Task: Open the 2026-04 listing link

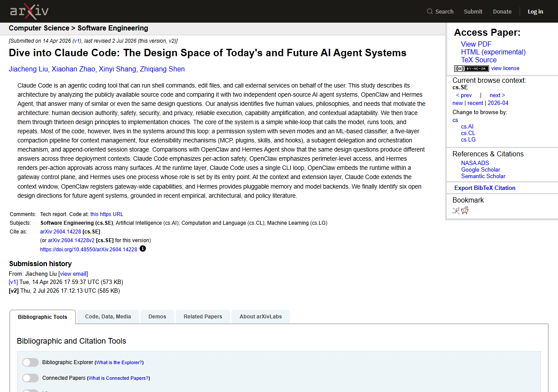Action: 498,103
